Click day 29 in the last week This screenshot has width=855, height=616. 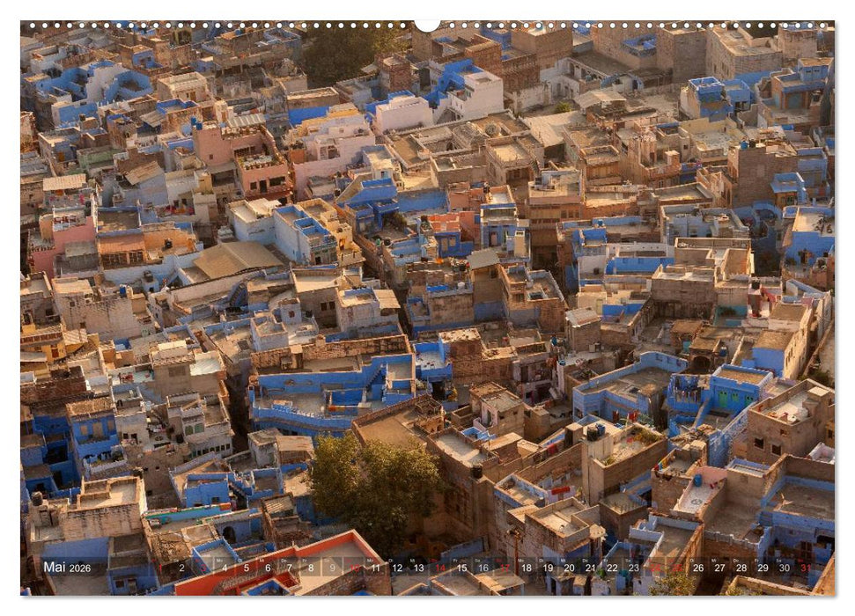click(x=763, y=568)
